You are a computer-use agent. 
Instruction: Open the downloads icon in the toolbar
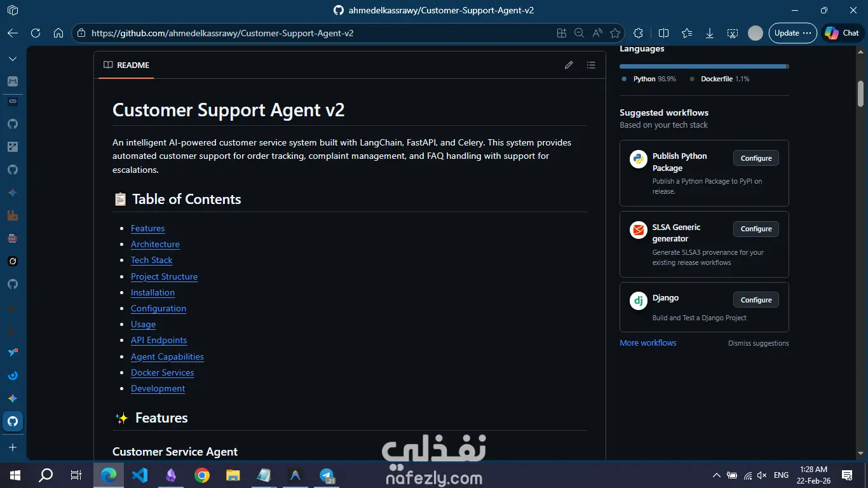710,33
